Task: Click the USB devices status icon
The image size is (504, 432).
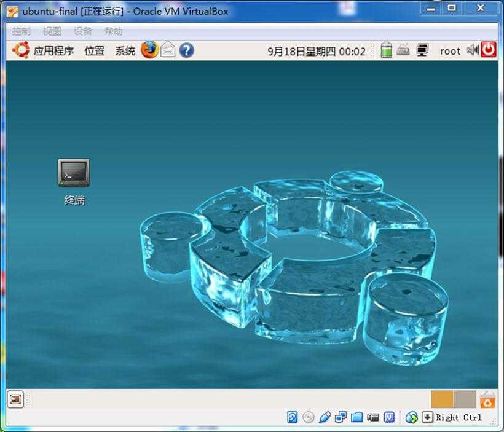Action: click(x=325, y=417)
